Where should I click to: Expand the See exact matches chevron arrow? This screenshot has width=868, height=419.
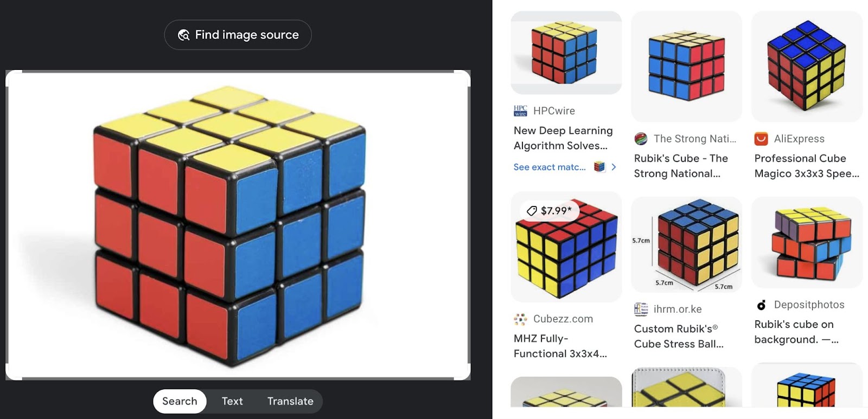[x=614, y=167]
